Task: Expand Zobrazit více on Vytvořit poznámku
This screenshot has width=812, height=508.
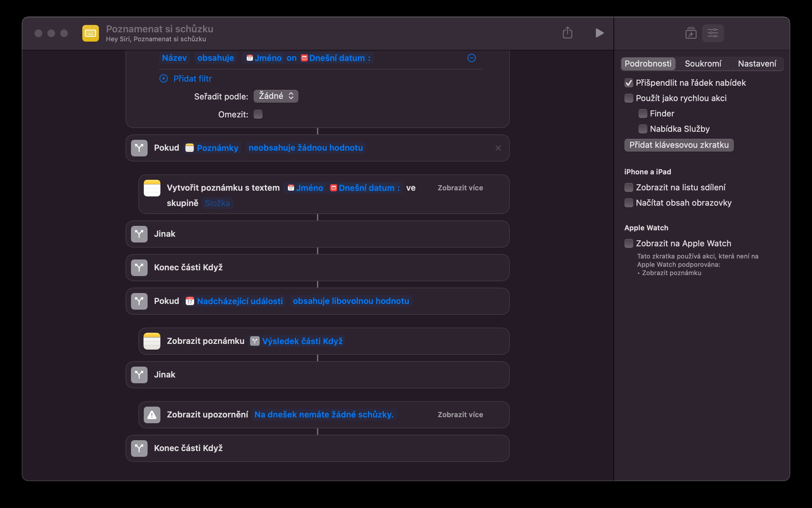Action: [460, 188]
